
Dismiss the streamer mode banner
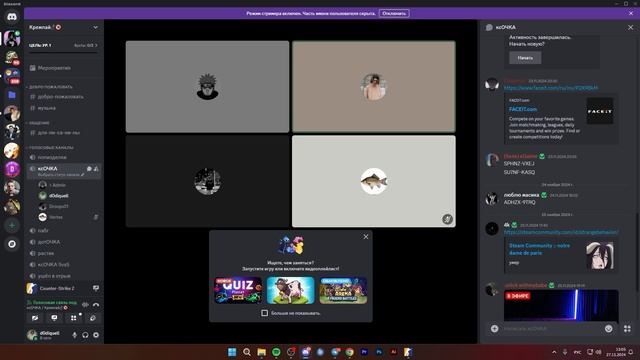(x=631, y=13)
